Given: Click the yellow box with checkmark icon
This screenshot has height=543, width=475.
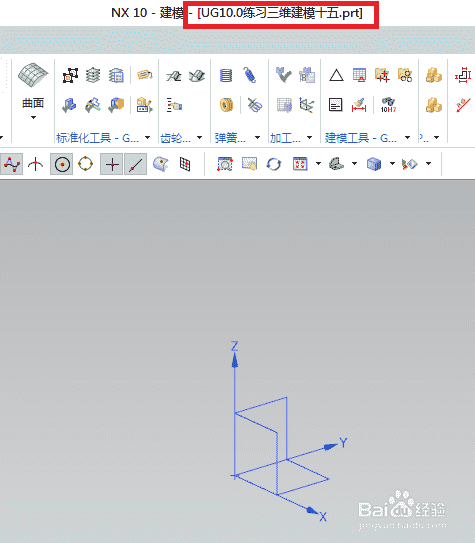Looking at the screenshot, I should (x=116, y=105).
